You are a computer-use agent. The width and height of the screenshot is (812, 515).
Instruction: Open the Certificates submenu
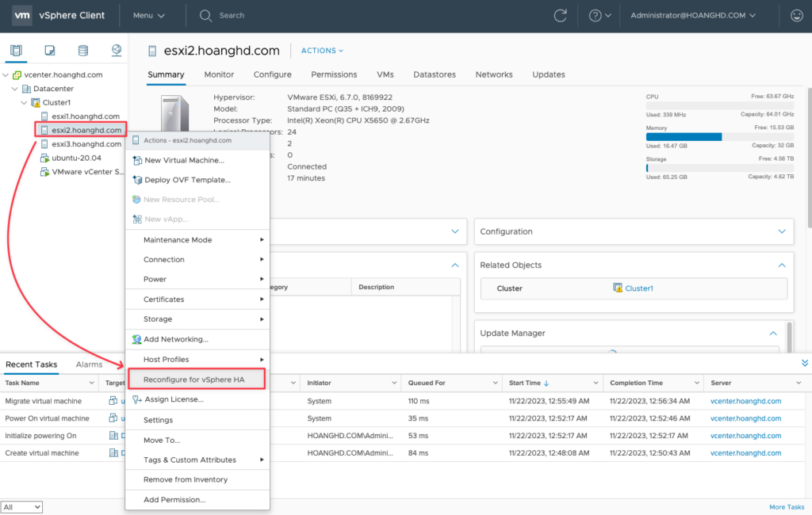[x=197, y=299]
